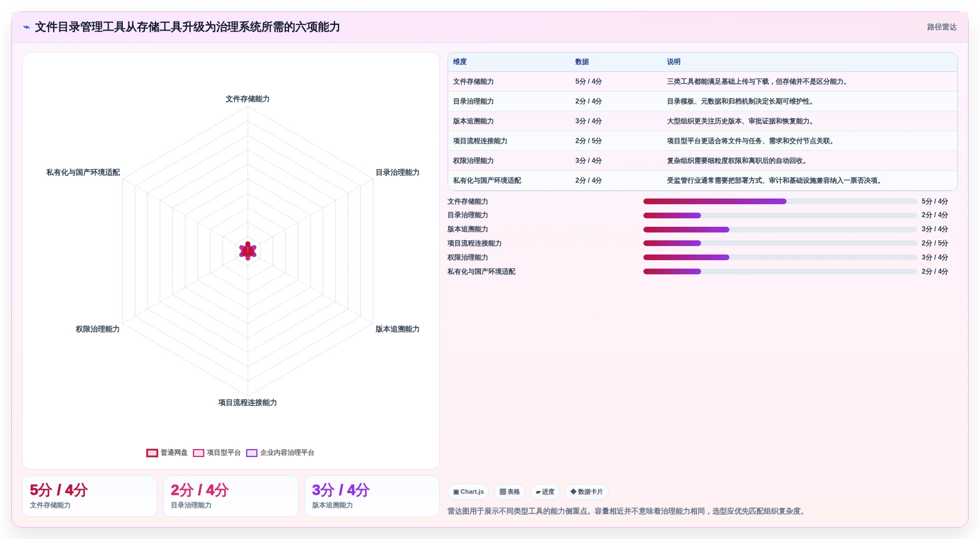Click the Chart.js tag chip

[x=468, y=492]
